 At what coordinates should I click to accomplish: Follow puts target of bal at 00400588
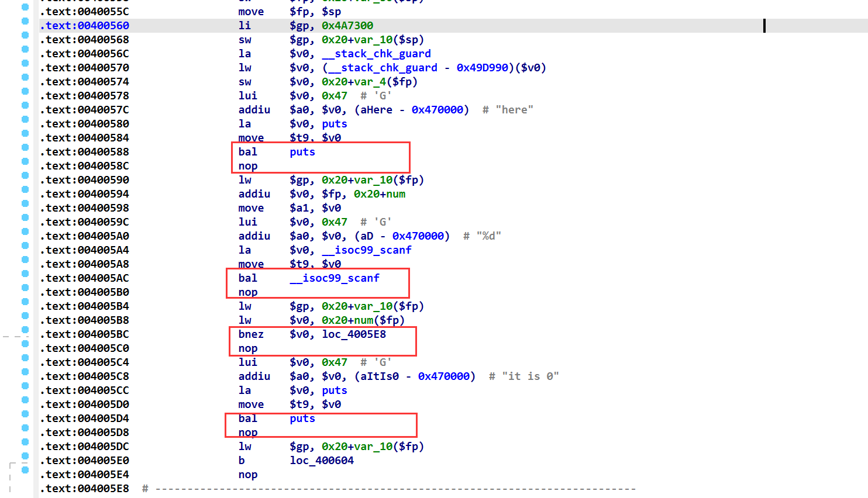coord(302,152)
